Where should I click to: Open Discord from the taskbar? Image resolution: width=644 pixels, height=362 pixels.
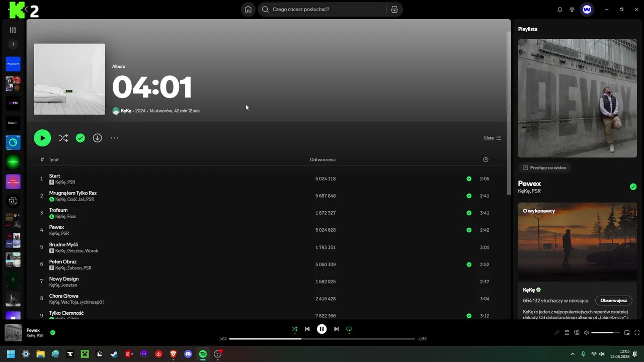188,354
